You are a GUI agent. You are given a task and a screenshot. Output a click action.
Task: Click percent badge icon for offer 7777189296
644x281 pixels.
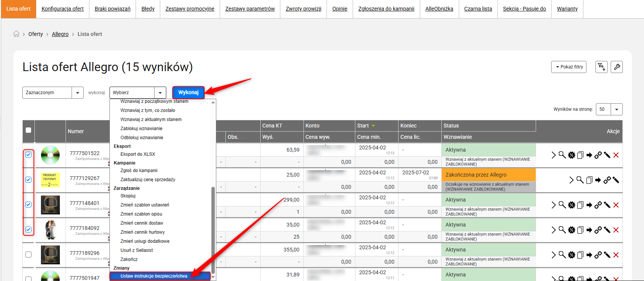pos(571,255)
